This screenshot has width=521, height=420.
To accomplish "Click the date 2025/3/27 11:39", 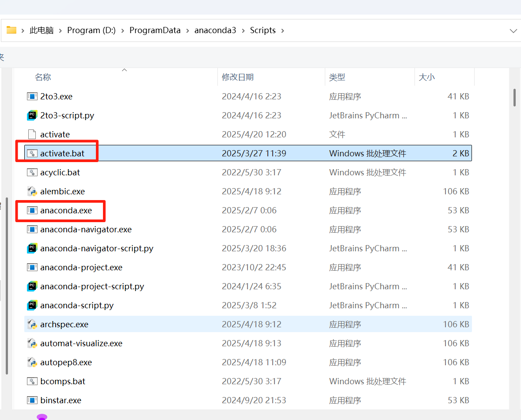I will coord(254,153).
